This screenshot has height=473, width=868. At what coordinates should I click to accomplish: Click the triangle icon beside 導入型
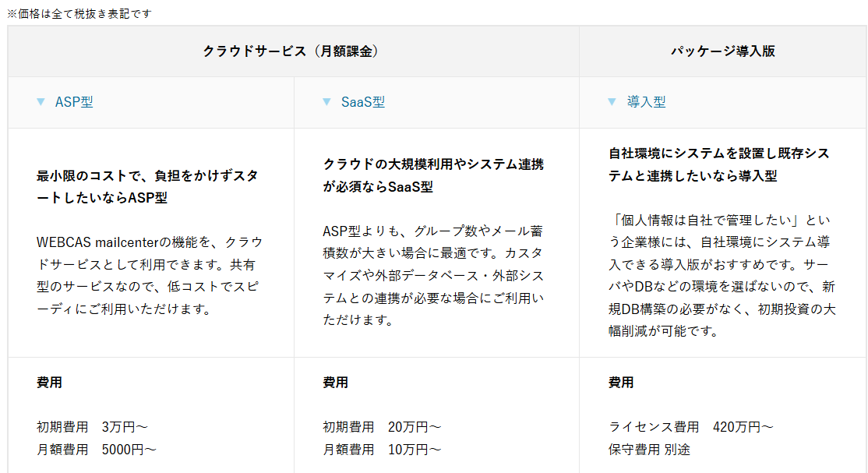coord(612,102)
